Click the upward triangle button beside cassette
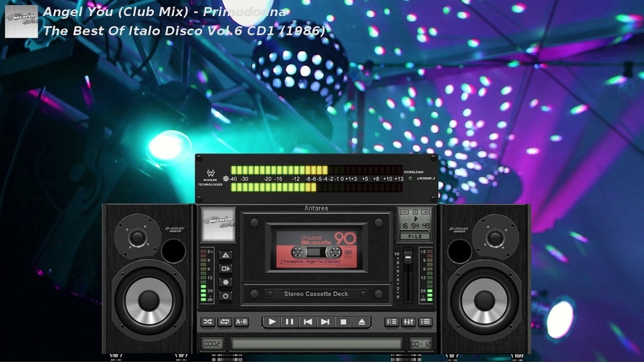 click(225, 255)
